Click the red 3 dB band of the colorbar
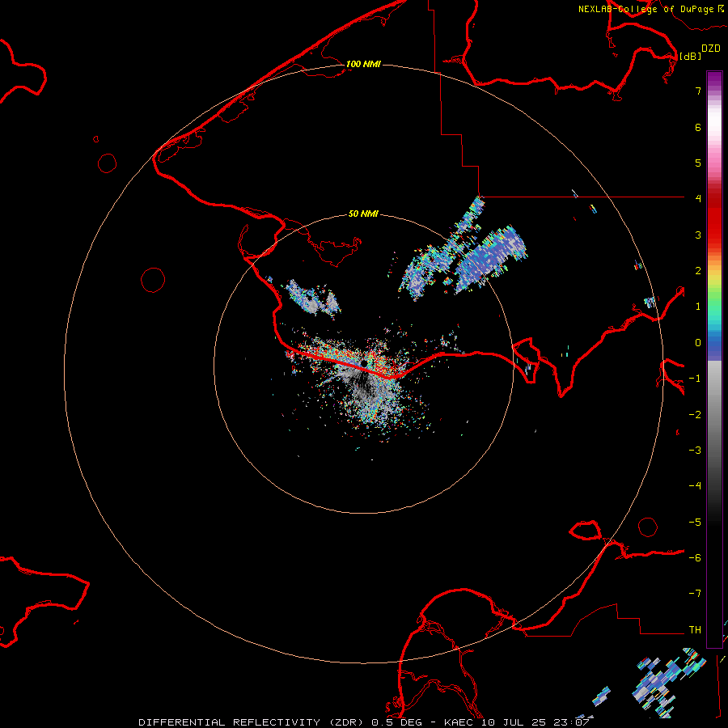The height and width of the screenshot is (728, 728). point(714,235)
